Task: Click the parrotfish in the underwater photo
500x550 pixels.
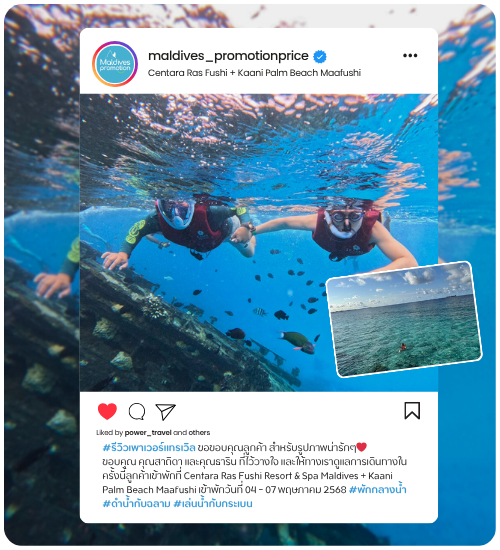Action: click(298, 341)
